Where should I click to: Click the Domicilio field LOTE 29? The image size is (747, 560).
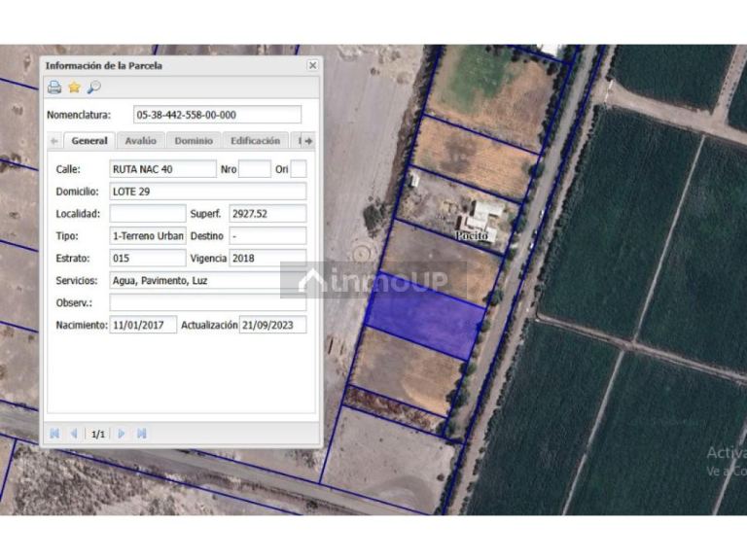pos(208,192)
